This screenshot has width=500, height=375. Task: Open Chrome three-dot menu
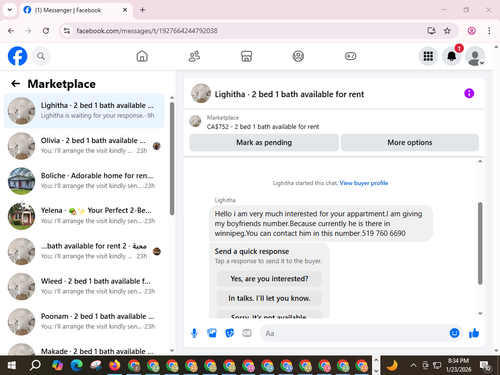489,31
